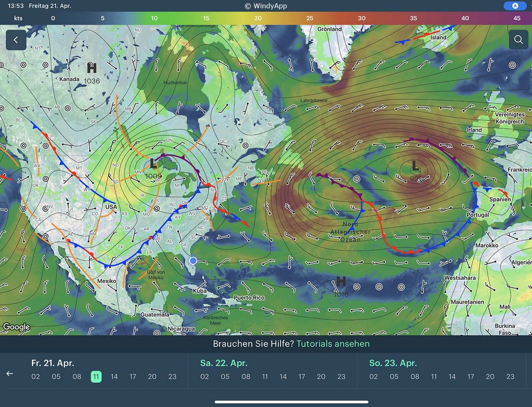Tap the Irland map label
The width and height of the screenshot is (532, 407).
(474, 130)
